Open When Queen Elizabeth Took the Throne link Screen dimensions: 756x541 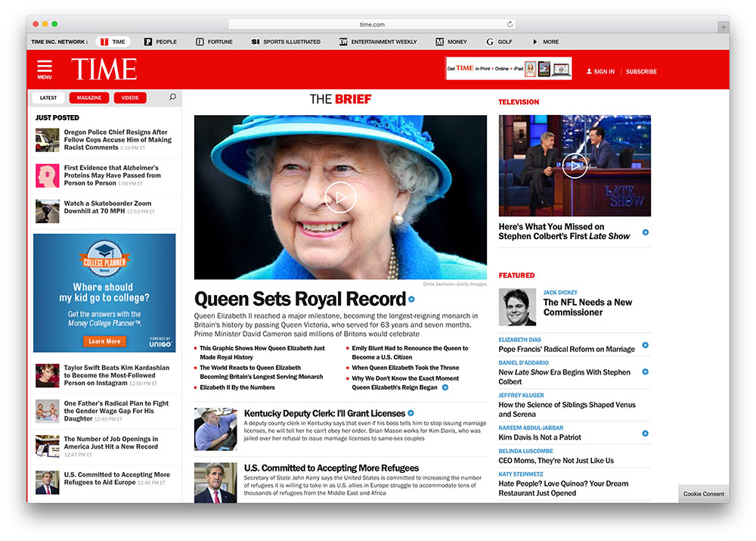[405, 368]
